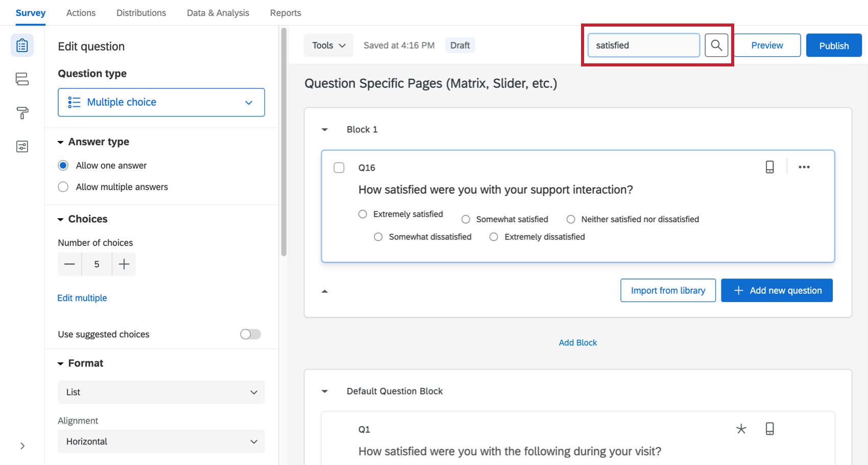Open Survey Options settings icon
The height and width of the screenshot is (465, 868).
(22, 146)
